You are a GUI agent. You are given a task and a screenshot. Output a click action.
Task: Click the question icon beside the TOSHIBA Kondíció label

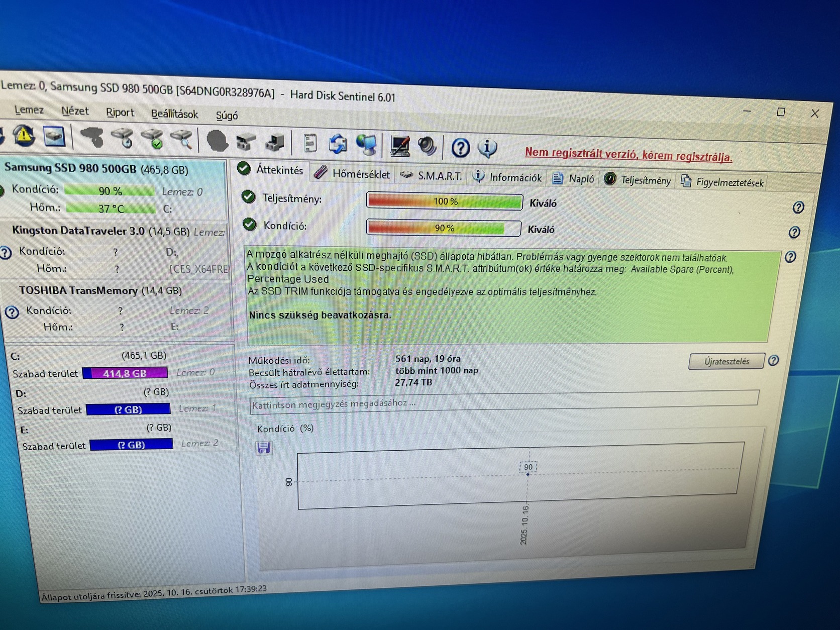pos(12,312)
